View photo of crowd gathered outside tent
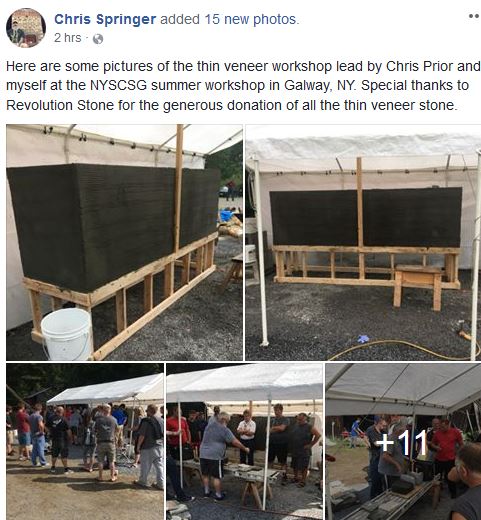The image size is (481, 520). point(85,441)
